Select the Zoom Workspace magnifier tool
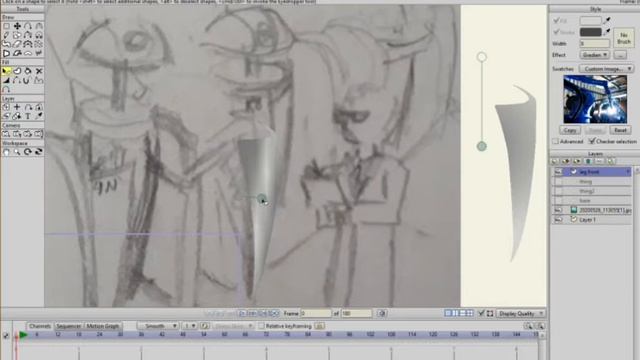This screenshot has width=640, height=360. [x=17, y=152]
